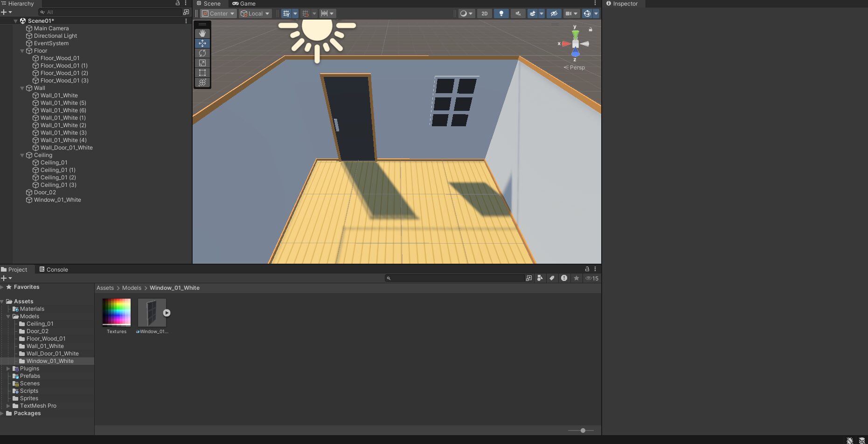Select the Rotate tool
Screen dimensions: 868x444
tap(202, 53)
